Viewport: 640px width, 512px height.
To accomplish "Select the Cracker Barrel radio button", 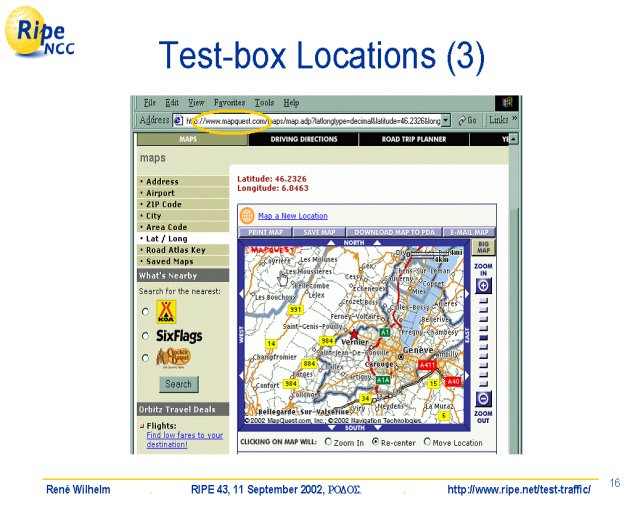I will pos(145,358).
